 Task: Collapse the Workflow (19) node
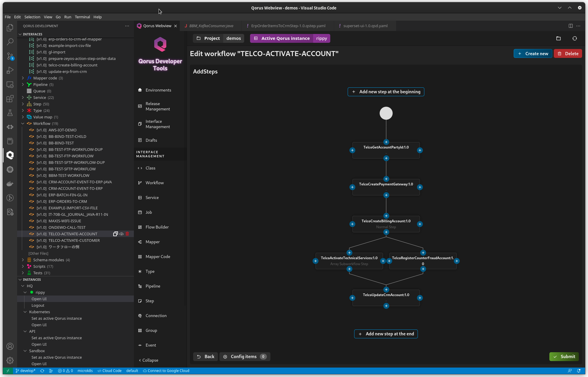[x=23, y=123]
